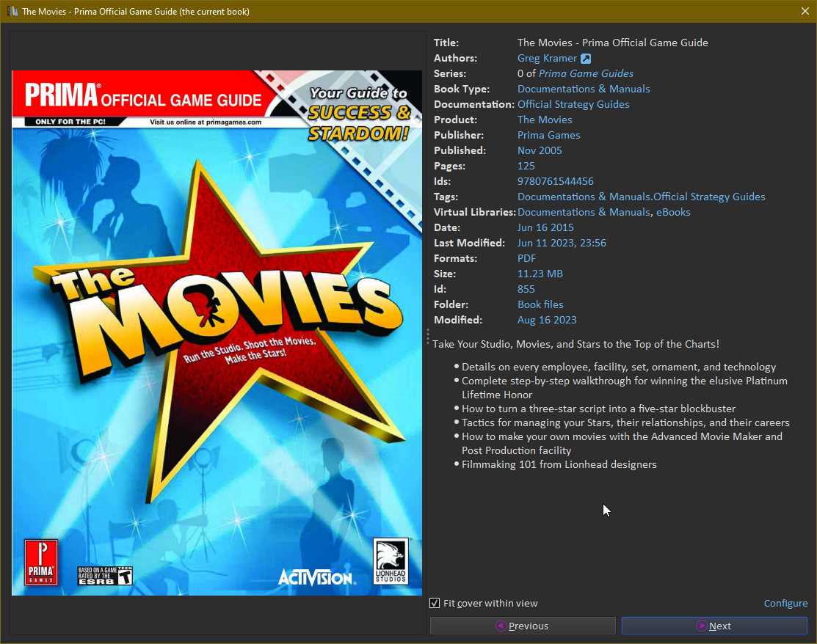Screen dimensions: 817x644
Task: Close the book details window
Action: click(805, 11)
